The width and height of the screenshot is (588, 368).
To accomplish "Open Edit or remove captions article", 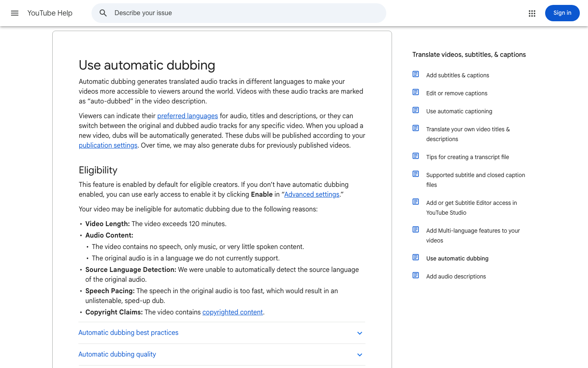I will pos(457,93).
